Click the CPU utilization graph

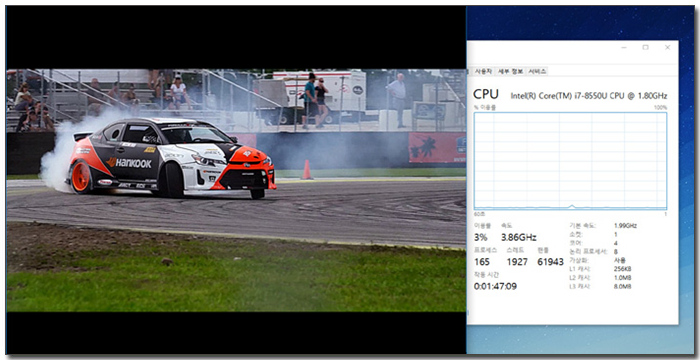(x=570, y=161)
